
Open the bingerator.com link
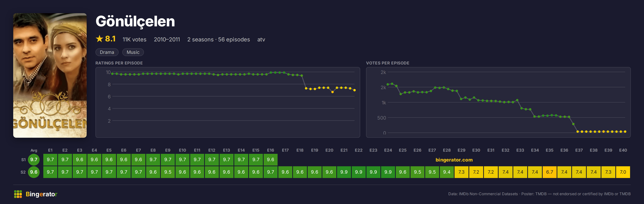454,160
